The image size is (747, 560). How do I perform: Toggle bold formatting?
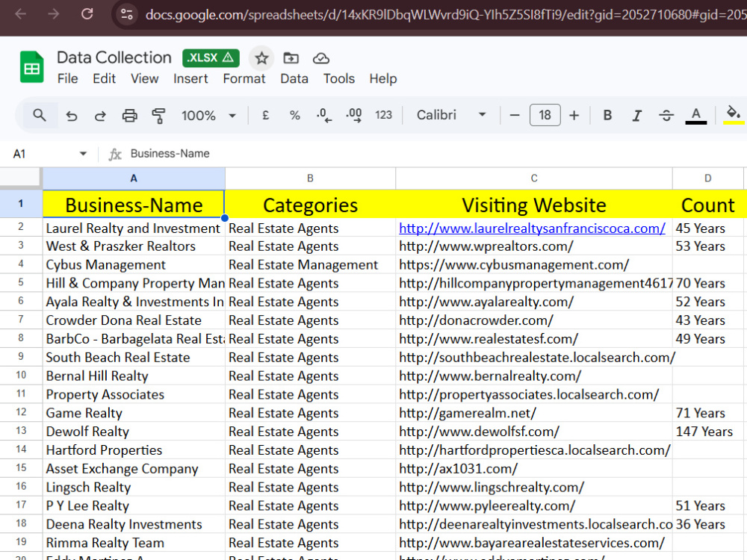(x=607, y=115)
